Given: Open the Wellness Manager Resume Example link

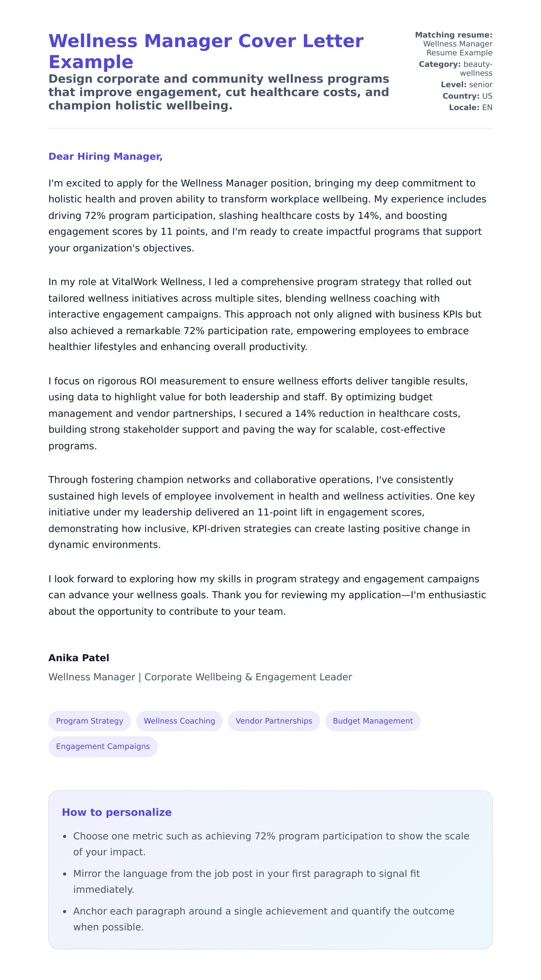Looking at the screenshot, I should pyautogui.click(x=458, y=48).
